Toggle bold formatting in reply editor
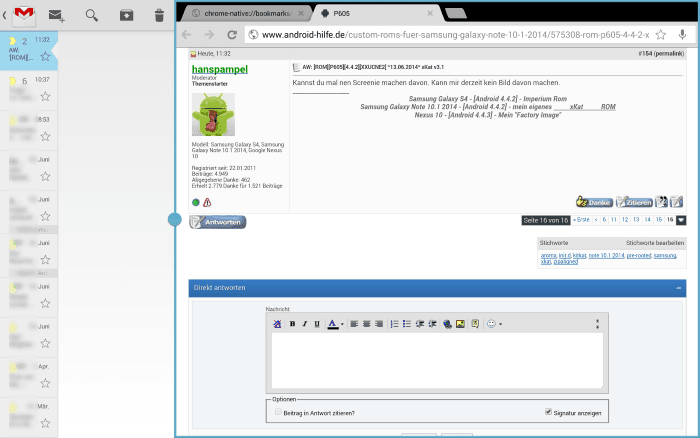Viewport: 700px width, 438px height. (292, 324)
